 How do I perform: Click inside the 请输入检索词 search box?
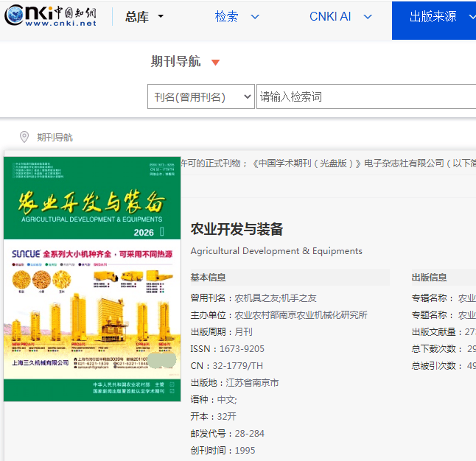tap(365, 96)
